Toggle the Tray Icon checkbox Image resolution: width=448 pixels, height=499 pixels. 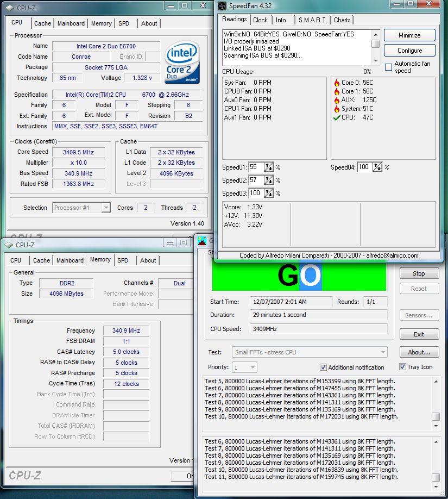pyautogui.click(x=402, y=366)
